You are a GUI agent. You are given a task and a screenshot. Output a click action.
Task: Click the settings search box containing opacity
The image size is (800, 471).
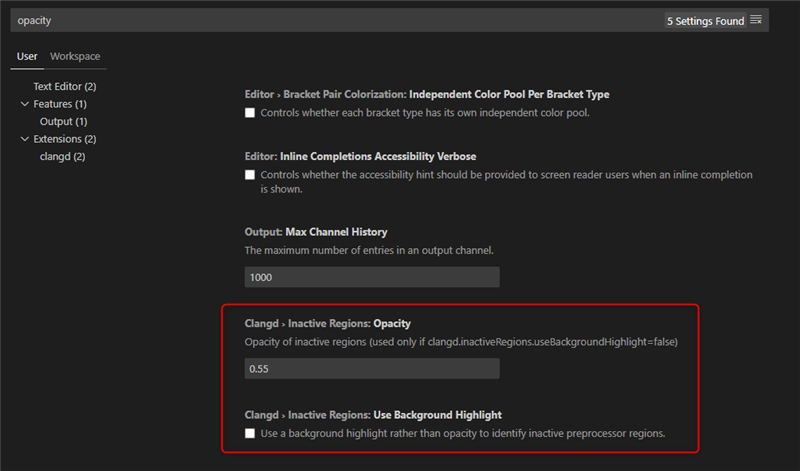coord(337,20)
